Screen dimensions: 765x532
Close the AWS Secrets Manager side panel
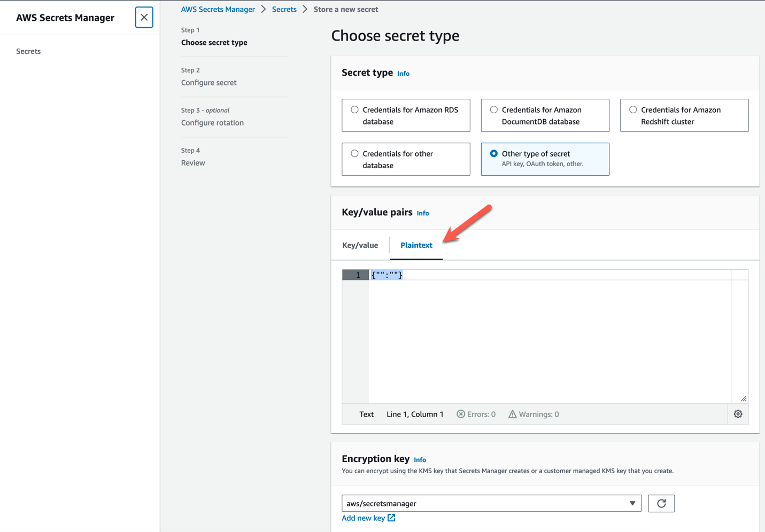click(144, 17)
